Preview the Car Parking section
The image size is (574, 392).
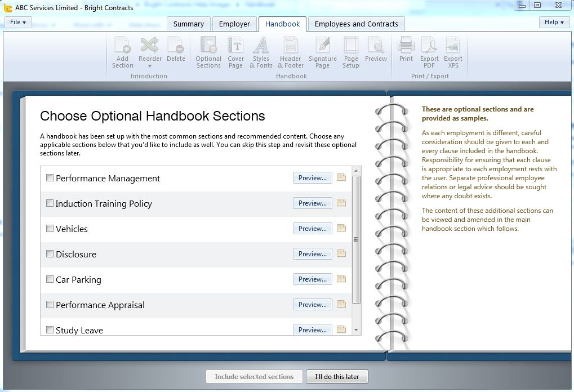(313, 279)
